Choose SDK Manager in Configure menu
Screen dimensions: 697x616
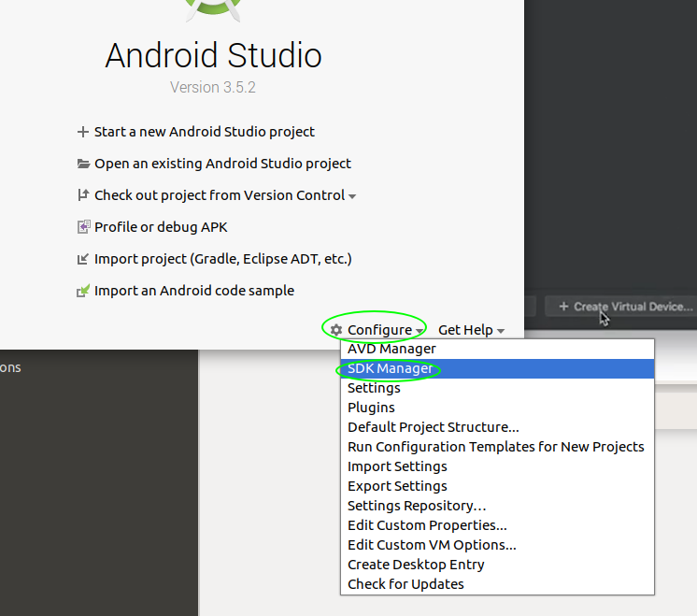390,368
